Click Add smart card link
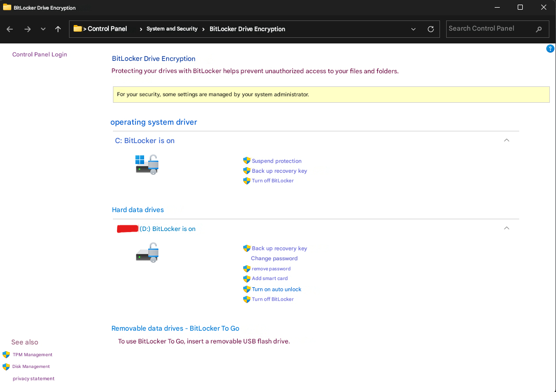 [269, 279]
